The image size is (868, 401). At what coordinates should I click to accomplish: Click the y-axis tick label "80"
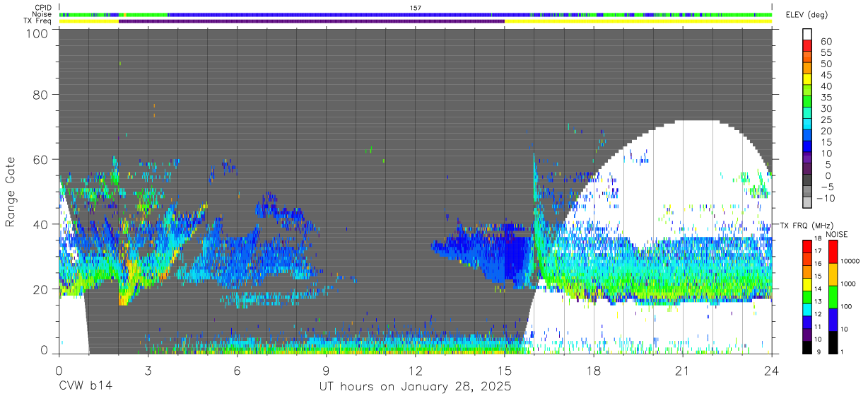click(x=41, y=94)
